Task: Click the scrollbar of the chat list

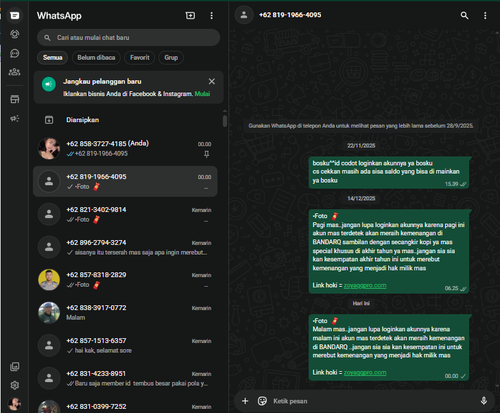Action: point(225,121)
